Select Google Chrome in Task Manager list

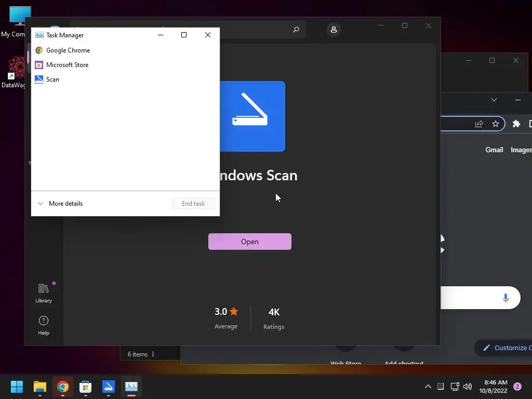(x=125, y=50)
